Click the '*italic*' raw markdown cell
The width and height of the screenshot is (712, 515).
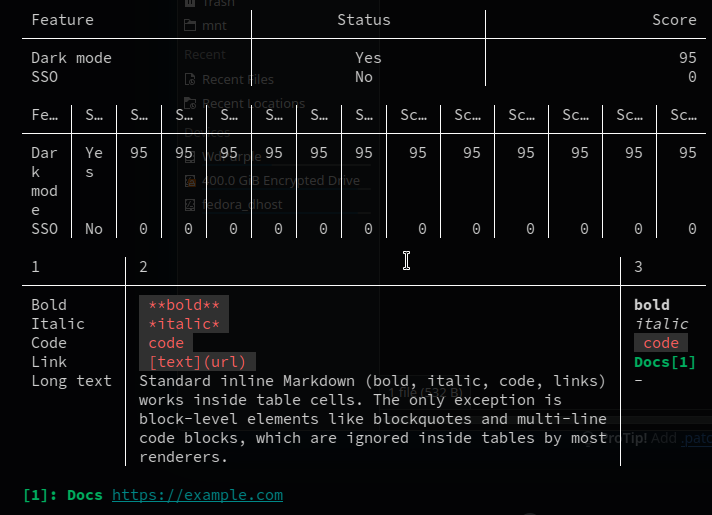(x=184, y=324)
